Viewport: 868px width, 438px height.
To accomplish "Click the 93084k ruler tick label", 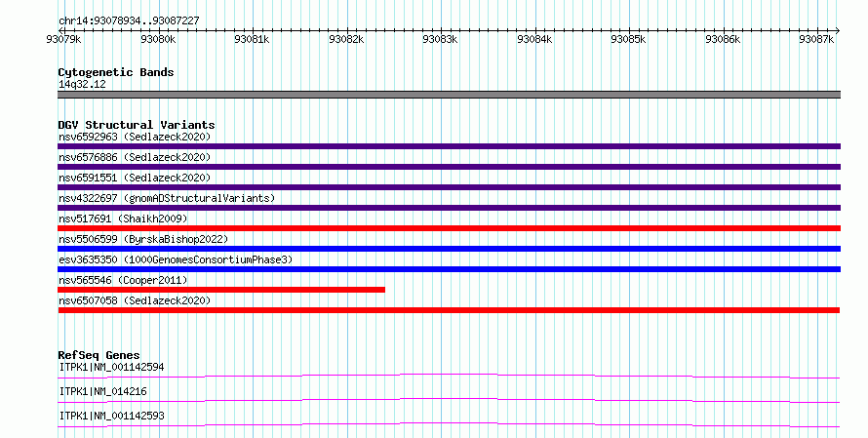I will [534, 39].
